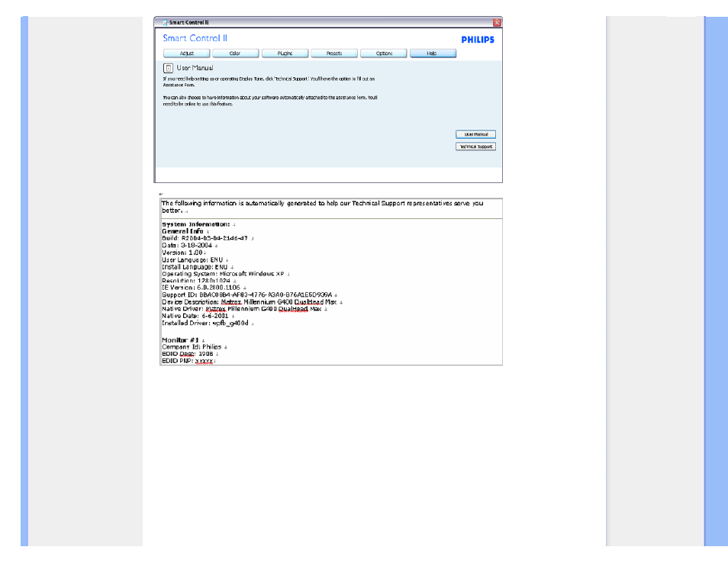Click the 'The following information is automatically generated' sentence
Screen dimensions: 728x563
(322, 207)
